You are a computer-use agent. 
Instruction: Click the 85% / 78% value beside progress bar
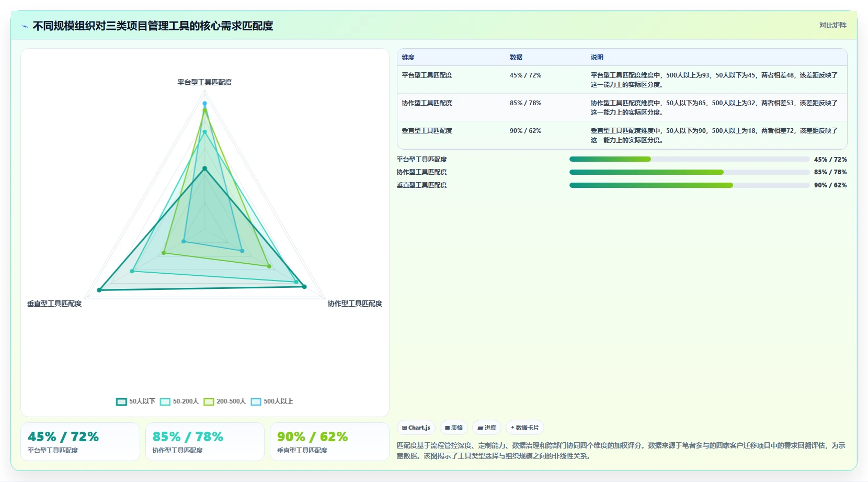[830, 172]
